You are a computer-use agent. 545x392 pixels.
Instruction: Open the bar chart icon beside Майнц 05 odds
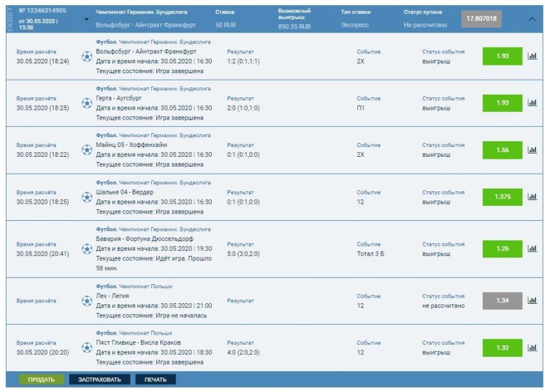point(534,150)
